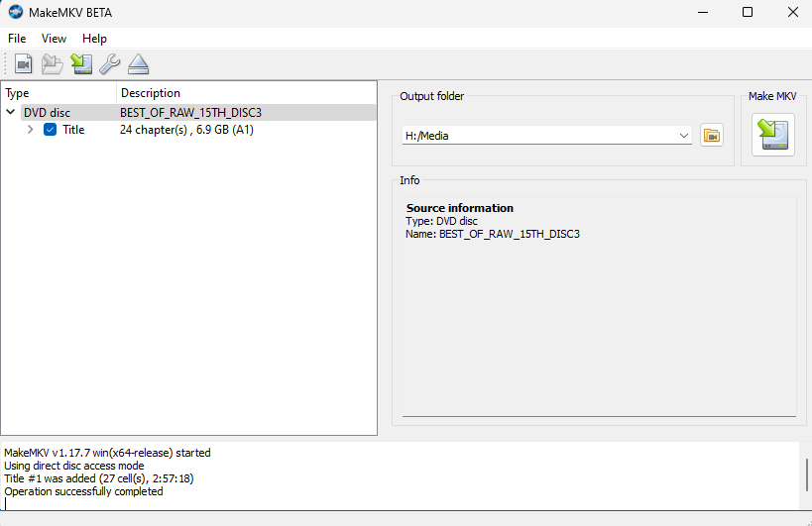Screen dimensions: 812x526
Task: Collapse the DVD disc tree node
Action: [x=11, y=113]
